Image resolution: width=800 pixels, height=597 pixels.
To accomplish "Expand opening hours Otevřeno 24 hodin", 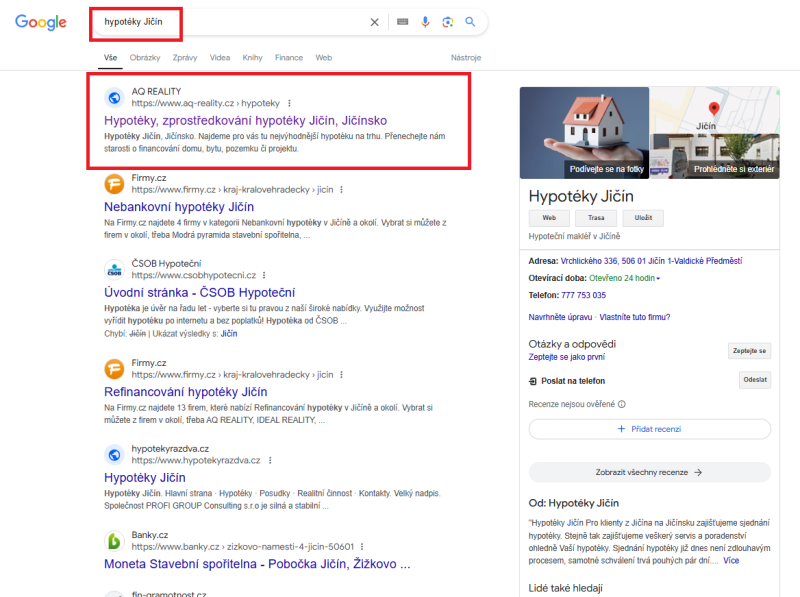I will click(624, 278).
